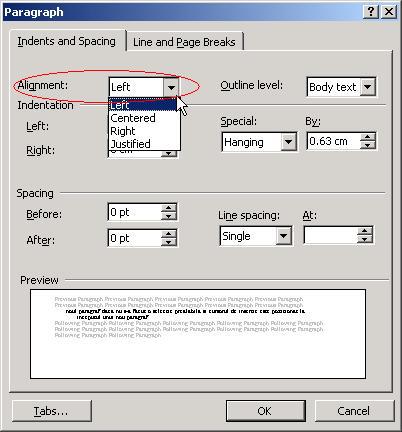This screenshot has width=402, height=432.
Task: Switch to Line and Page Breaks tab
Action: pos(185,42)
